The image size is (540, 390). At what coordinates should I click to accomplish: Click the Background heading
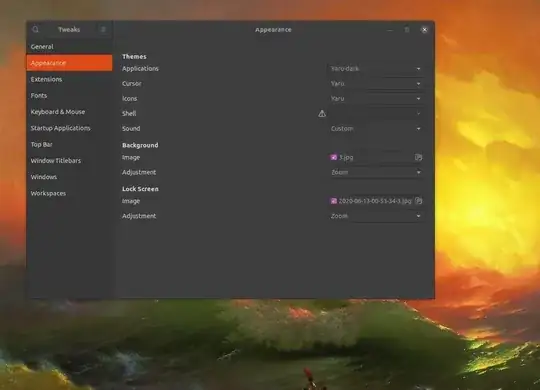140,145
